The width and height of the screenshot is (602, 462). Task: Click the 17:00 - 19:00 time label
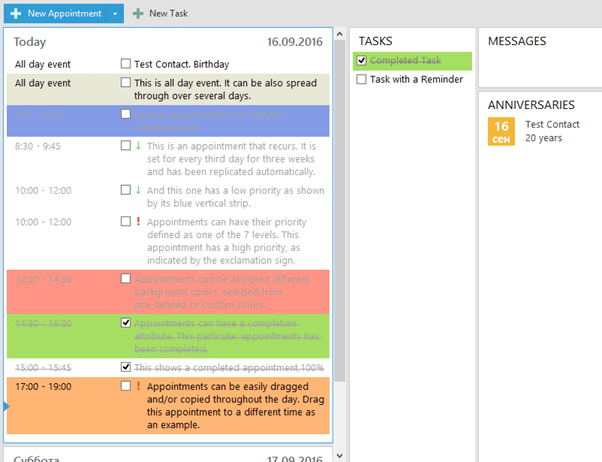tap(43, 386)
